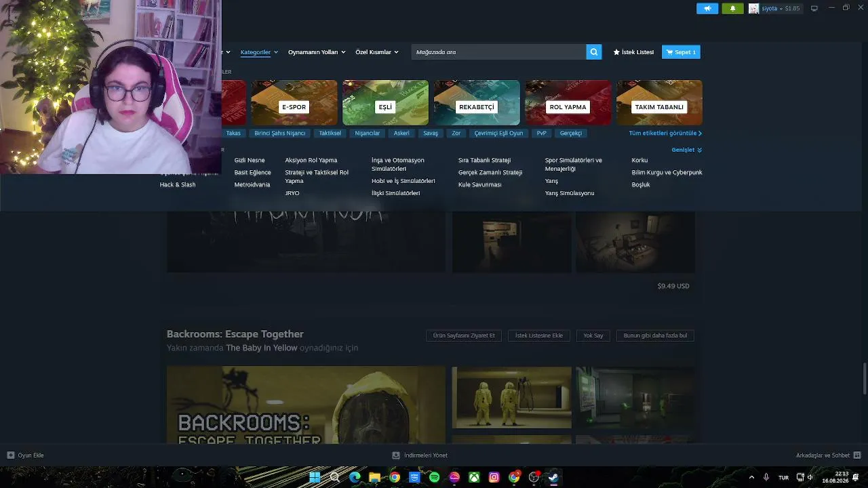
Task: Click the search magnifier button
Action: pos(594,52)
